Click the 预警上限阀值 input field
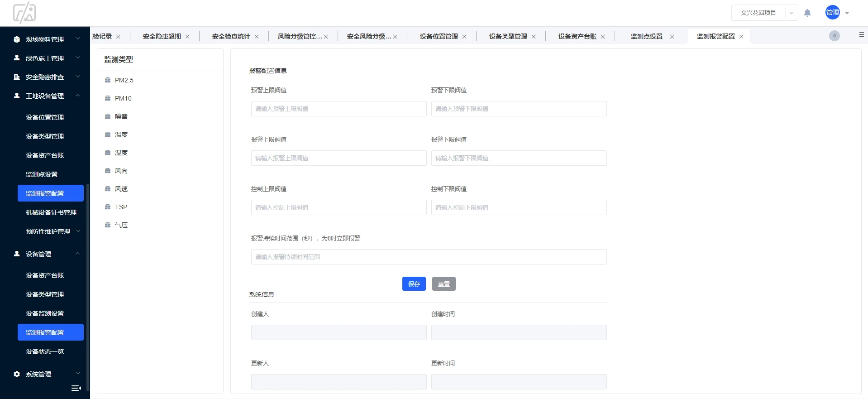Image resolution: width=868 pixels, height=399 pixels. pyautogui.click(x=339, y=109)
